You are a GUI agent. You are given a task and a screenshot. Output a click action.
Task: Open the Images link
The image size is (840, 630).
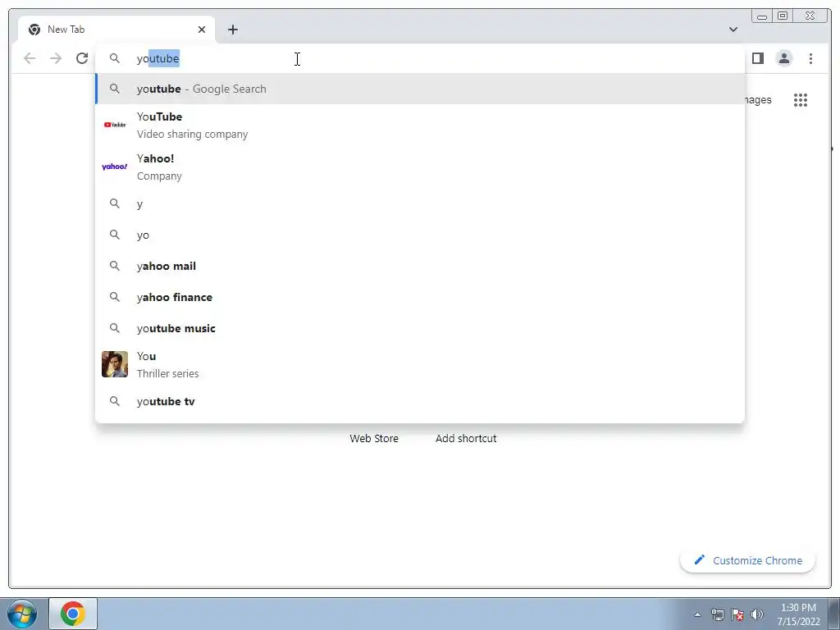(759, 99)
